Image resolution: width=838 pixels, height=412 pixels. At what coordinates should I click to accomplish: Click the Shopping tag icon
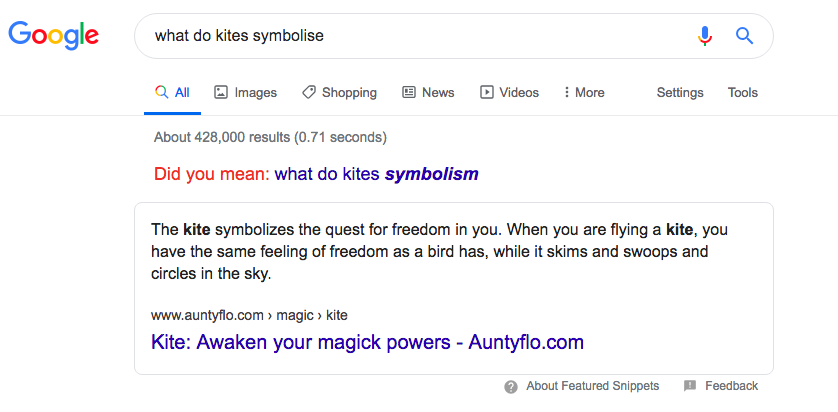click(x=309, y=92)
